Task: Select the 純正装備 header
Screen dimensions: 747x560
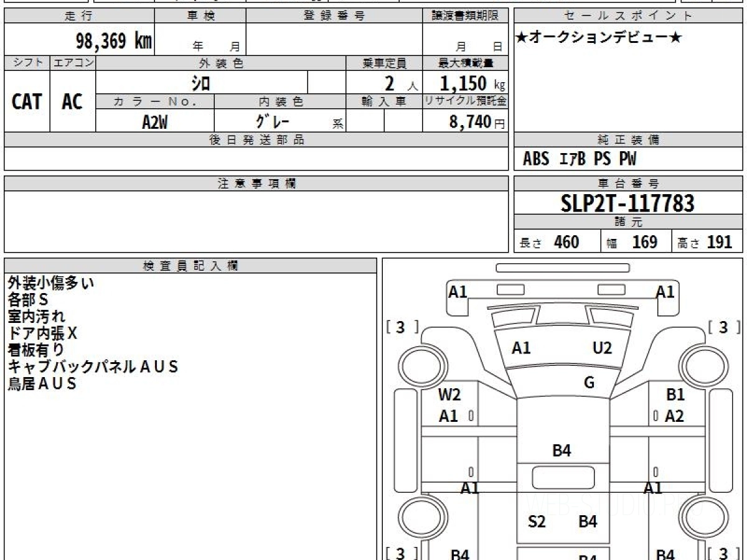Action: coord(629,140)
